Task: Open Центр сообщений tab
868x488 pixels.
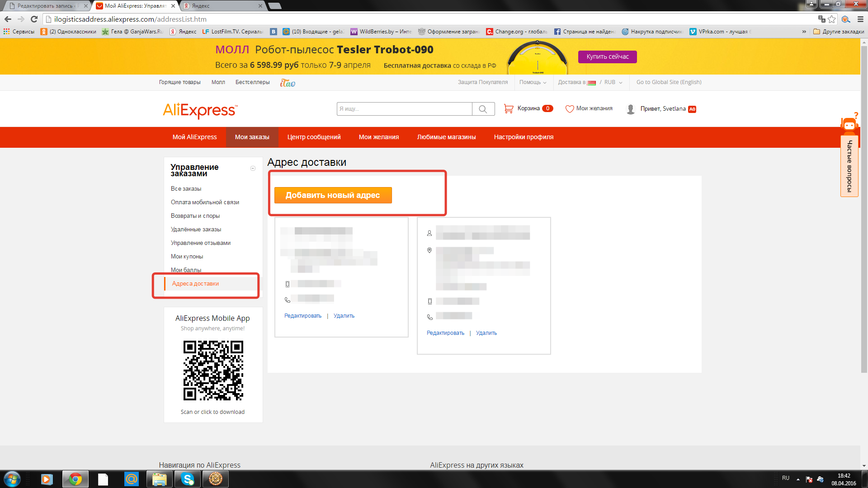Action: 314,137
